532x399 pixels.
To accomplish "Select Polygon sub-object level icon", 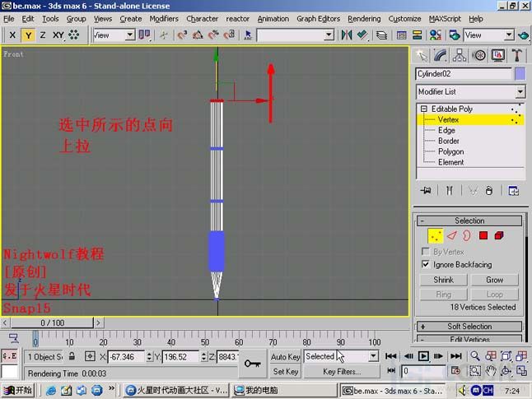I will pyautogui.click(x=483, y=235).
